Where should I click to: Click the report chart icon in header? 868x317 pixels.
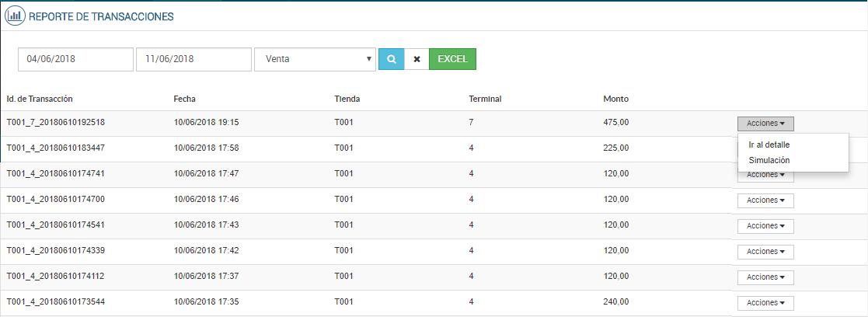tap(14, 16)
